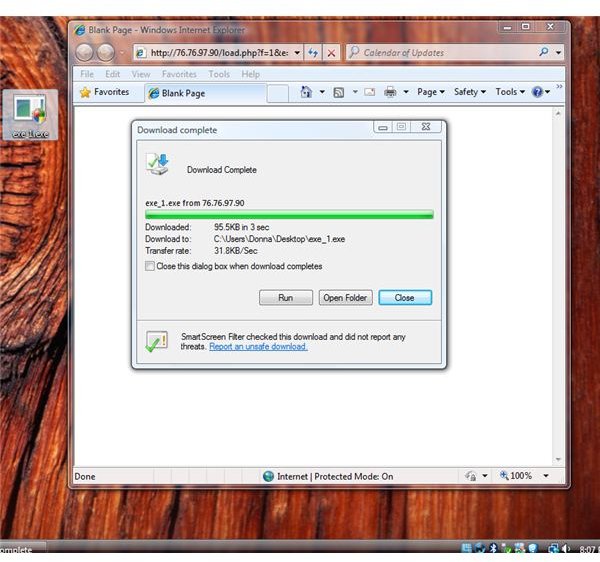Click the Run button
The height and width of the screenshot is (562, 600).
tap(285, 298)
